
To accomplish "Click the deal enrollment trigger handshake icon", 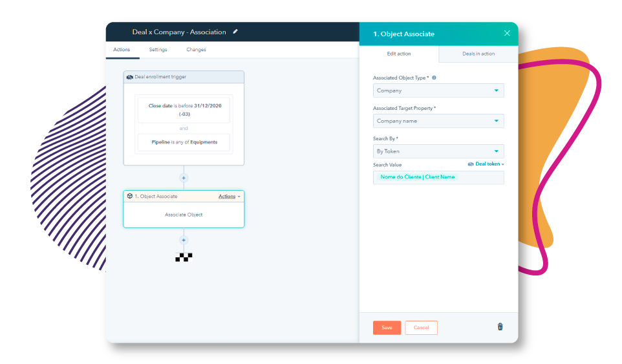I will [x=130, y=77].
